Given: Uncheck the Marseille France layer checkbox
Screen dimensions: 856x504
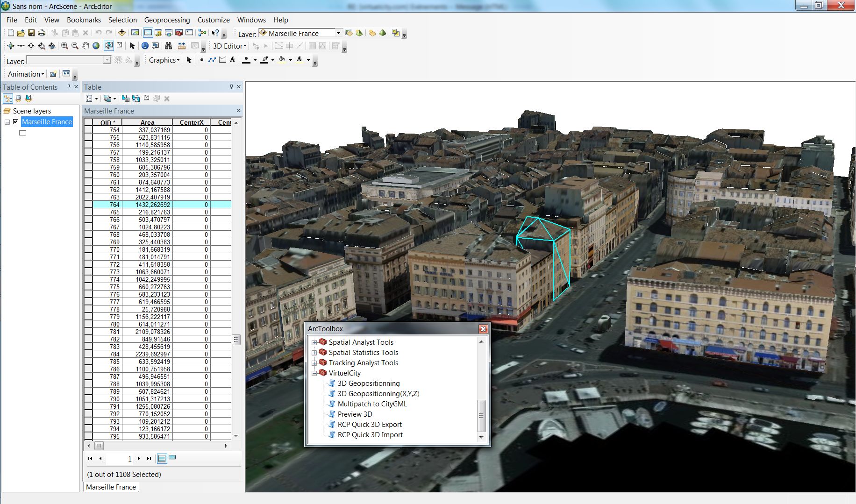Looking at the screenshot, I should pyautogui.click(x=16, y=122).
